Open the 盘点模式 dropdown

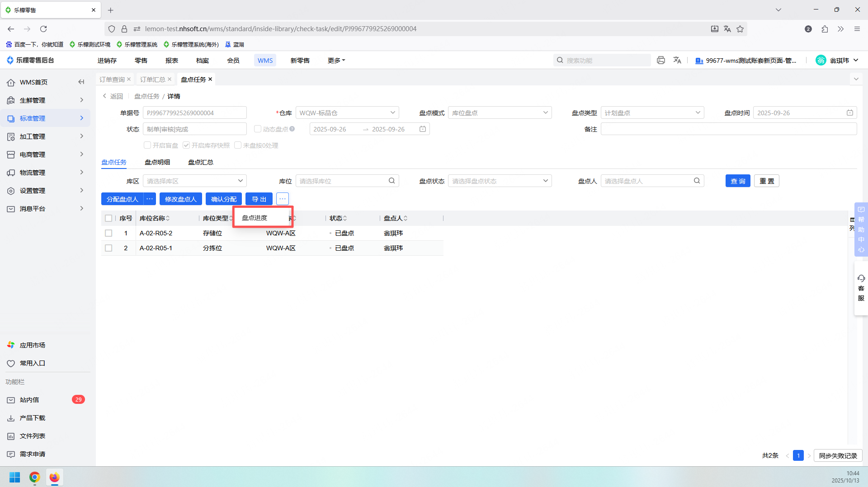(500, 112)
